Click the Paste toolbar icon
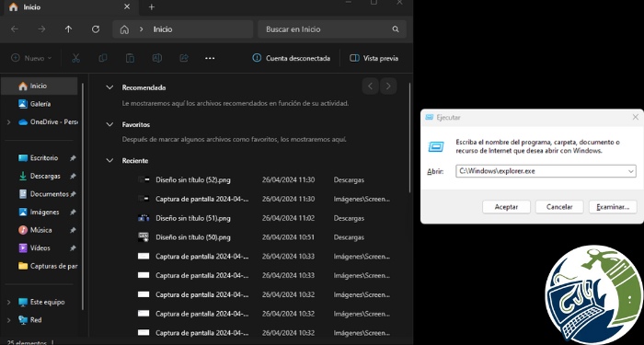 pyautogui.click(x=130, y=58)
